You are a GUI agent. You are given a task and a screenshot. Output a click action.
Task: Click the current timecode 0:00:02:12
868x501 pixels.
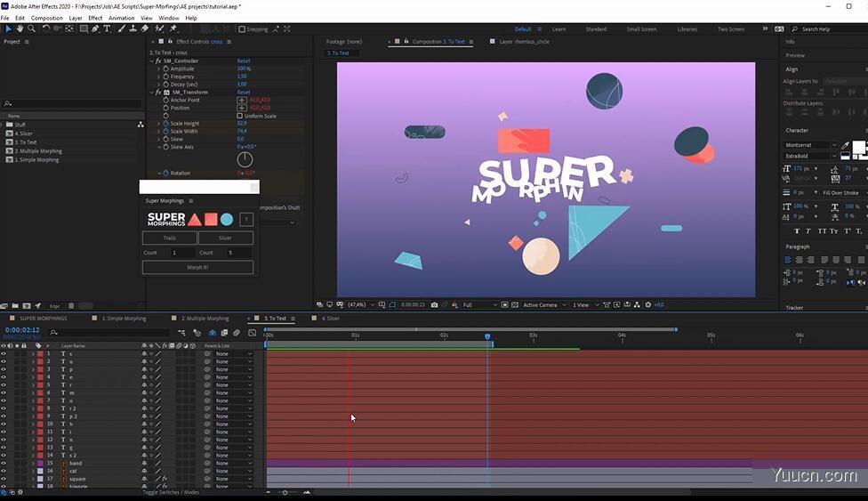pos(23,330)
